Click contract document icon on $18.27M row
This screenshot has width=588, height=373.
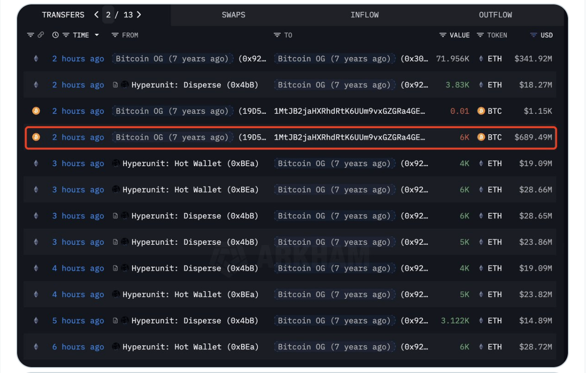[x=115, y=85]
